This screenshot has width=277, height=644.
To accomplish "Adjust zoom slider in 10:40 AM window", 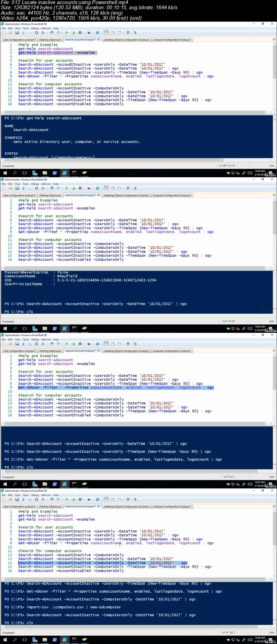I will pos(248,166).
